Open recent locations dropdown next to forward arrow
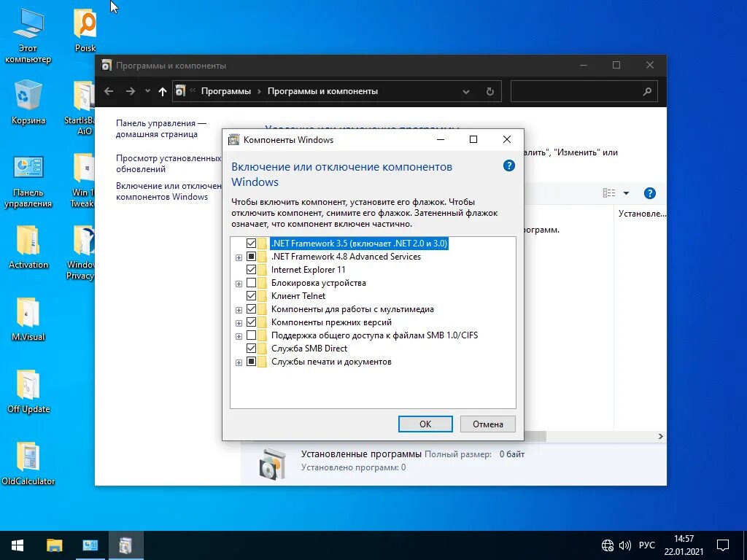Image resolution: width=747 pixels, height=560 pixels. tap(147, 91)
